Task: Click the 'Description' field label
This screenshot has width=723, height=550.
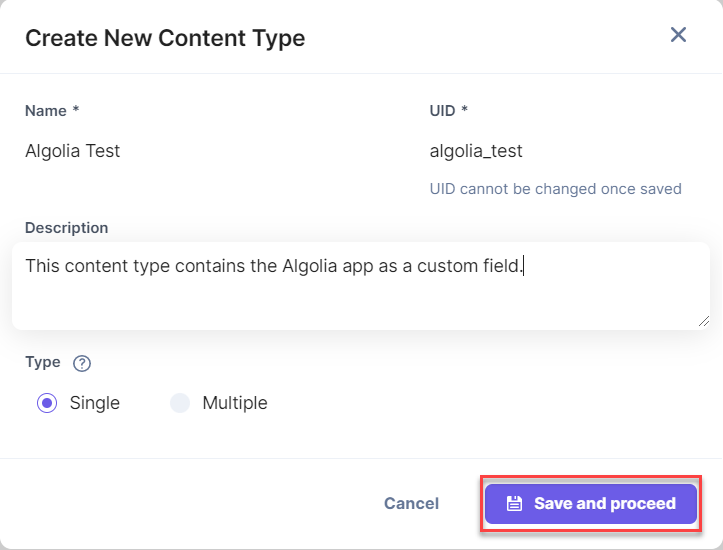Action: (66, 228)
